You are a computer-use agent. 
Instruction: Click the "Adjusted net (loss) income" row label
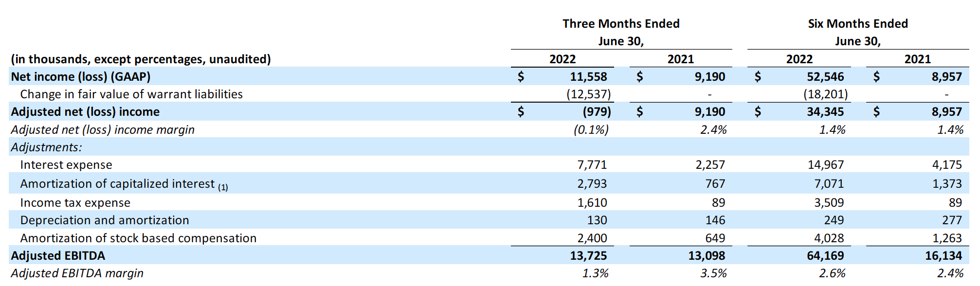85,112
